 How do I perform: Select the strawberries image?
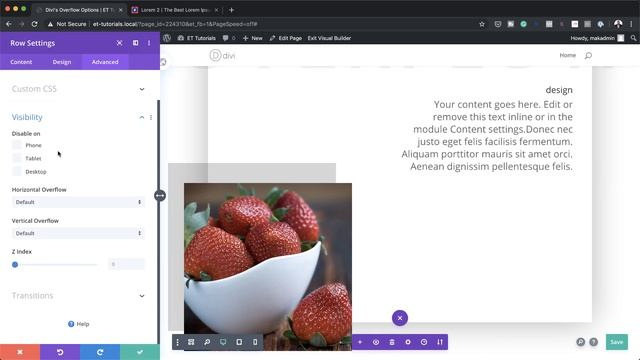point(268,267)
